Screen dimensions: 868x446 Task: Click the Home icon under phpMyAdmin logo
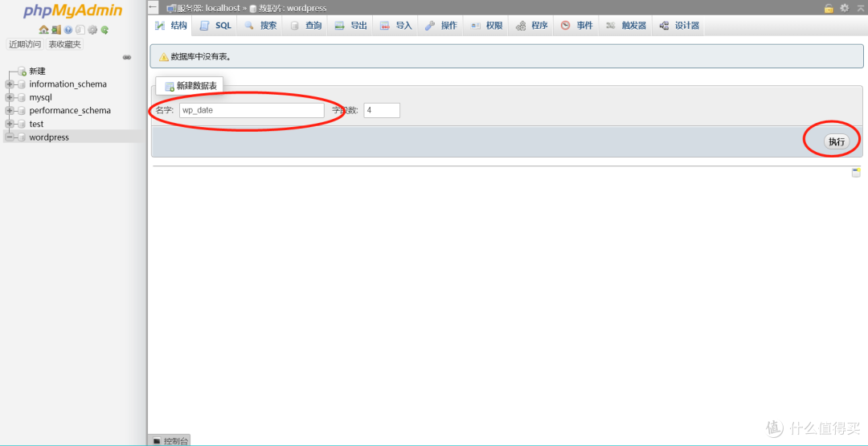point(43,30)
